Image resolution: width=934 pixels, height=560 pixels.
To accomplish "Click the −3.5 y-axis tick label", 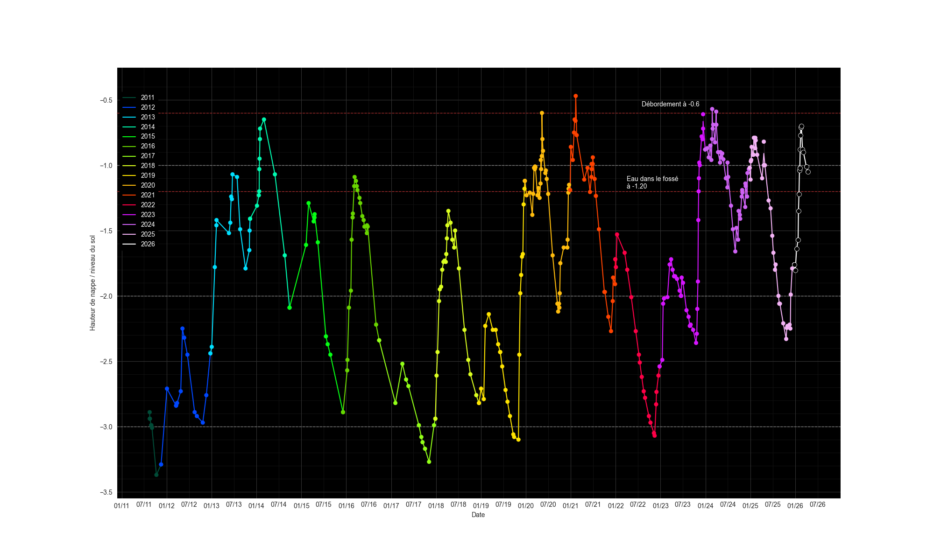I will tap(106, 492).
